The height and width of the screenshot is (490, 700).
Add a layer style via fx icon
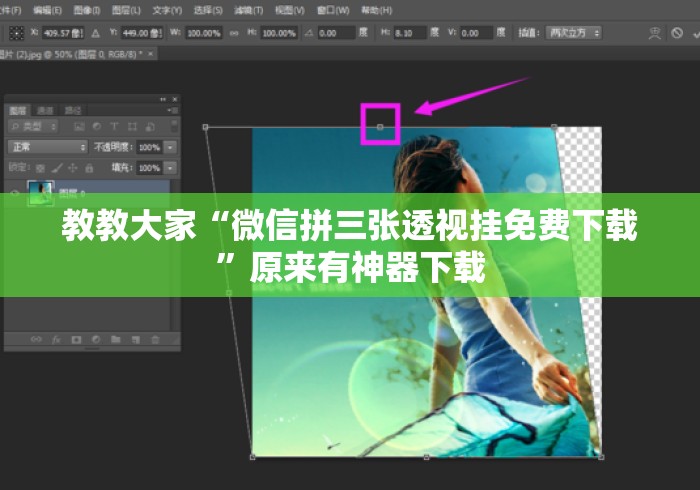point(56,340)
